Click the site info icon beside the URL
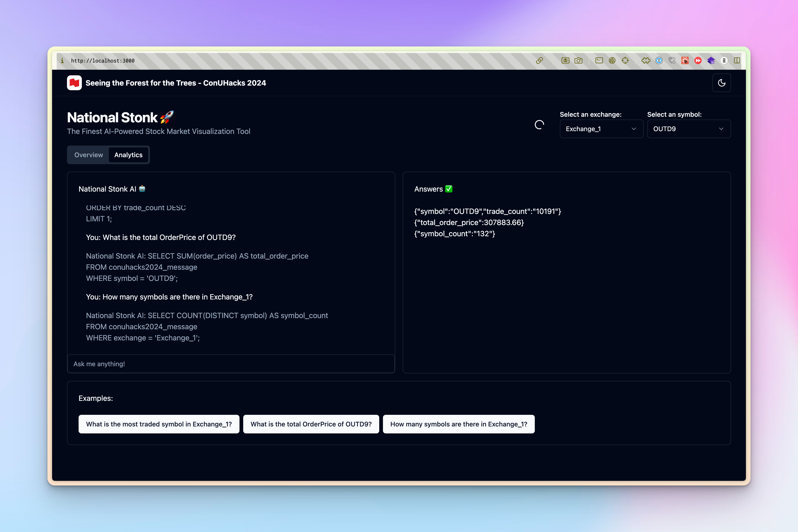798x532 pixels. [62, 60]
